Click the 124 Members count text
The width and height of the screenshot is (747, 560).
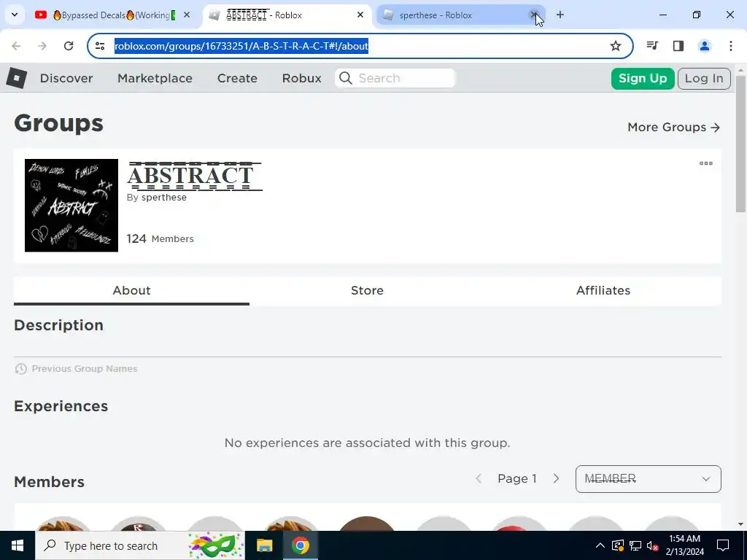[160, 238]
